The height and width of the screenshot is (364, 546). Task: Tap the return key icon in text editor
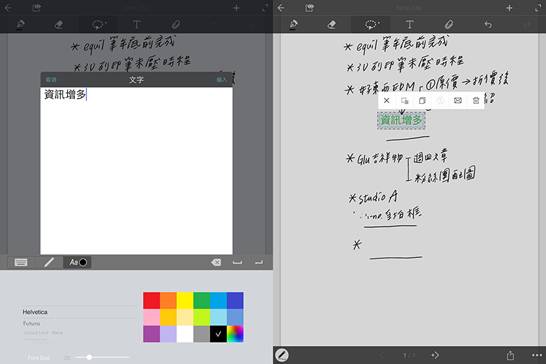pyautogui.click(x=259, y=262)
